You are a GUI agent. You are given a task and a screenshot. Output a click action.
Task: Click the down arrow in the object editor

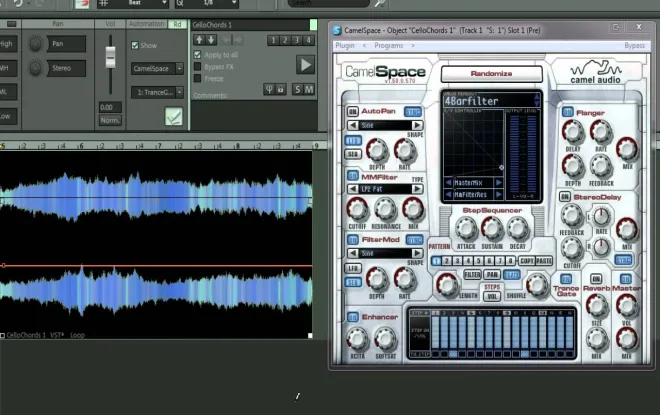tap(211, 40)
